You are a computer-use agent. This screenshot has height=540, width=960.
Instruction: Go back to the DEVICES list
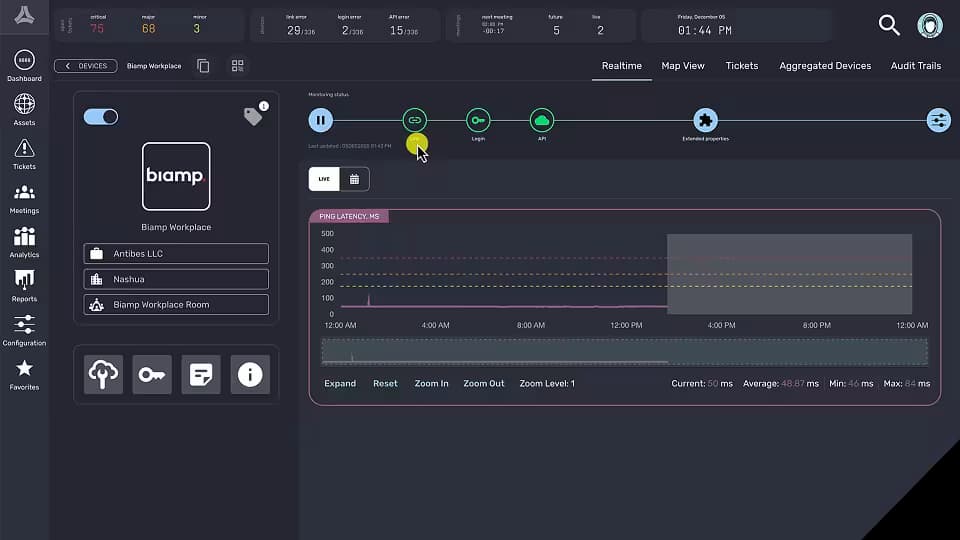point(85,66)
